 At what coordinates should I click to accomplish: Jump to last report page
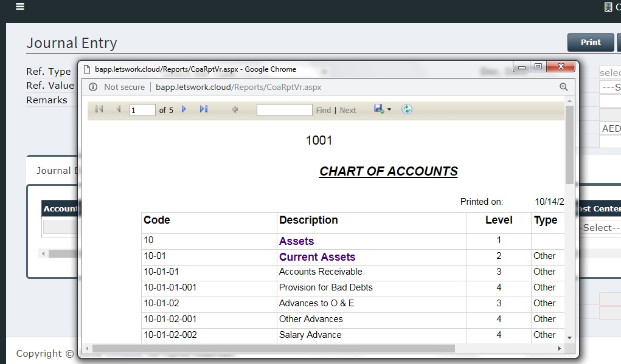pos(204,109)
